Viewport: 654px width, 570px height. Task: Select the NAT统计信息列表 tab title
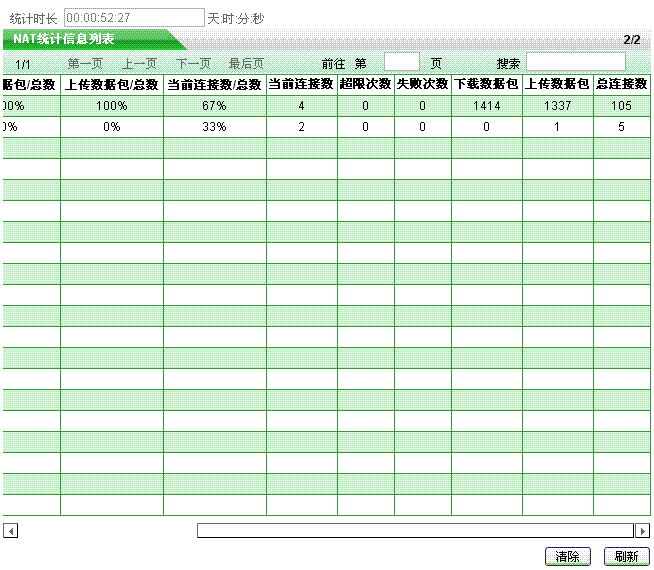click(x=64, y=39)
